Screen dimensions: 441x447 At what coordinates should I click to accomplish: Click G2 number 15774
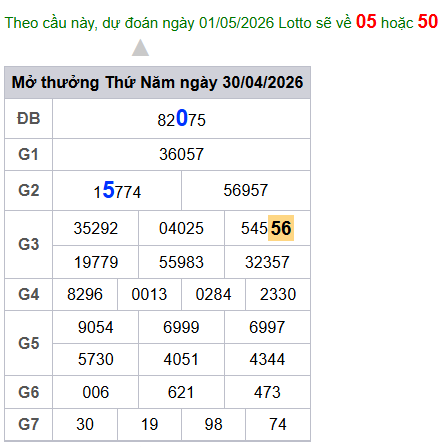117,190
